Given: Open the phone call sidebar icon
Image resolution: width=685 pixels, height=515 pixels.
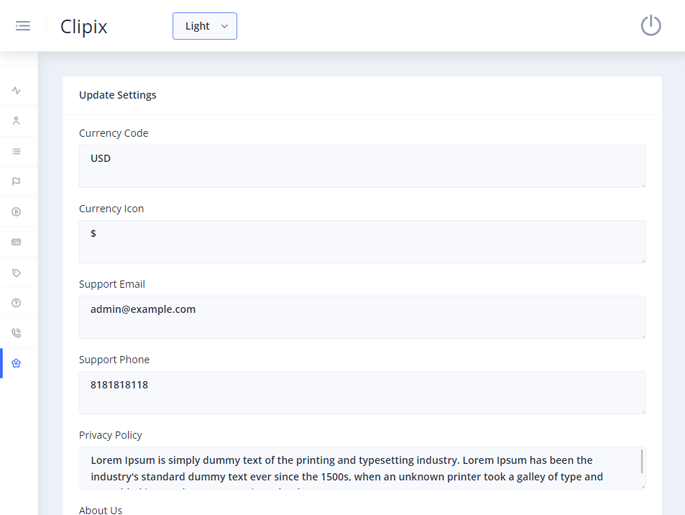Looking at the screenshot, I should [16, 333].
